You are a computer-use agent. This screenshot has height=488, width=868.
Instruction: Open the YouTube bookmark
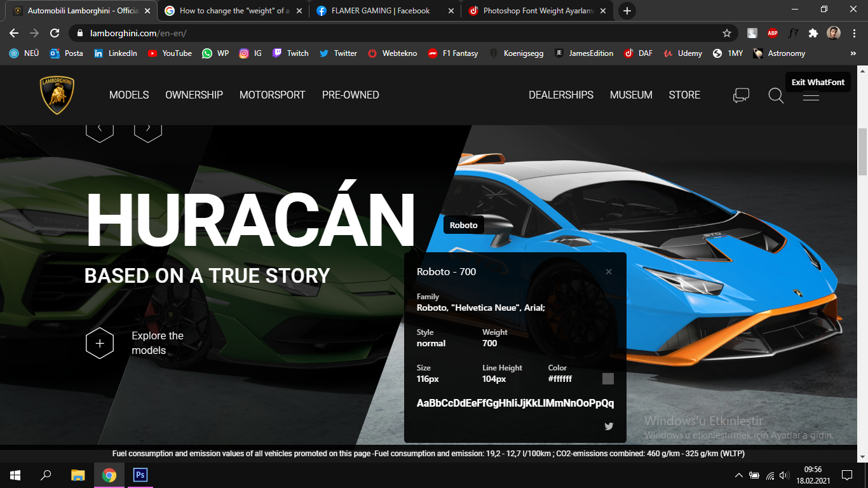pos(170,53)
